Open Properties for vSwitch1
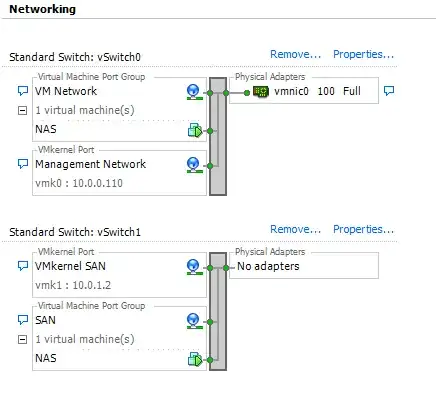 coord(363,229)
